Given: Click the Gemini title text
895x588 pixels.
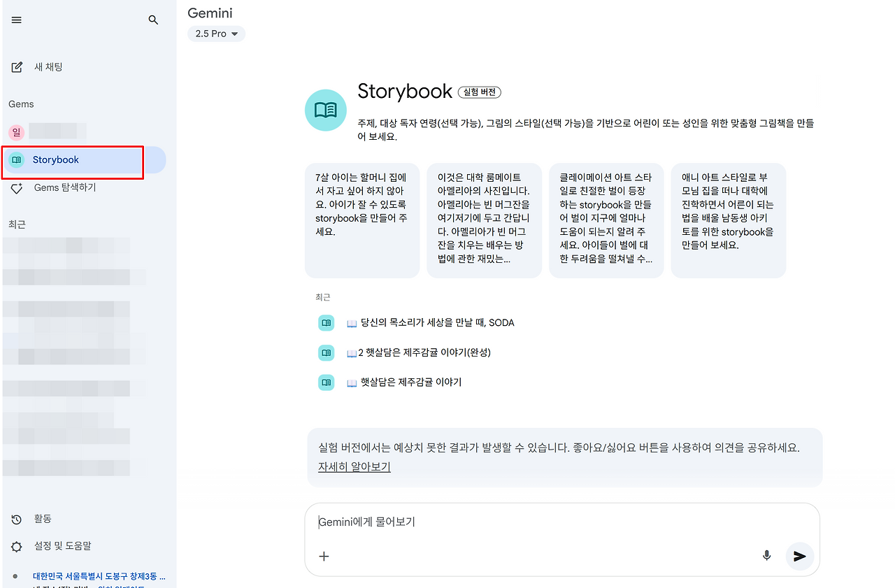Looking at the screenshot, I should 210,13.
